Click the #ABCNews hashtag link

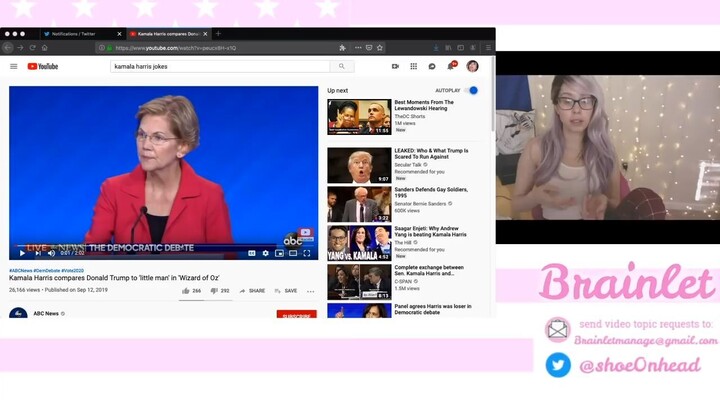[21, 271]
